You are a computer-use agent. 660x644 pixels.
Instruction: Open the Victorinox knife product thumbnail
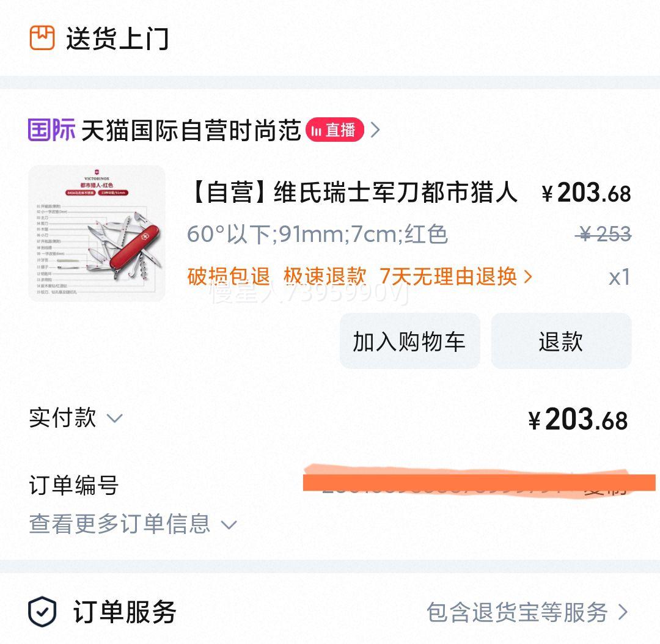coord(97,233)
